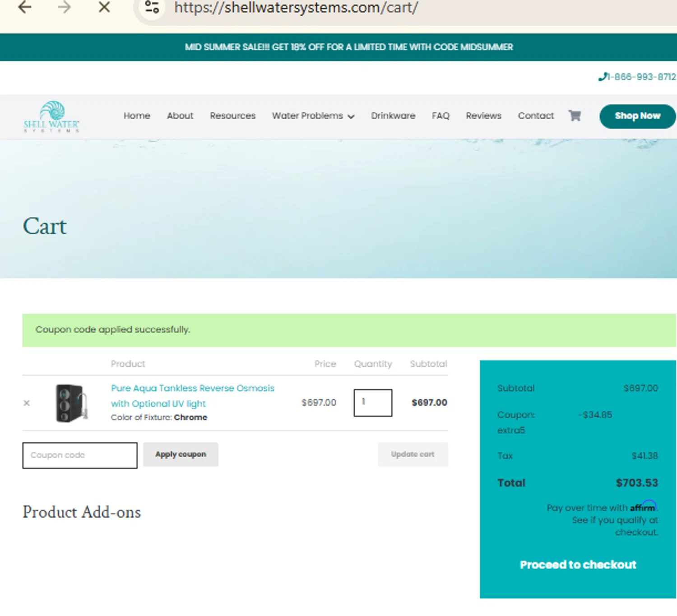Click the Coupon code input field

[80, 455]
